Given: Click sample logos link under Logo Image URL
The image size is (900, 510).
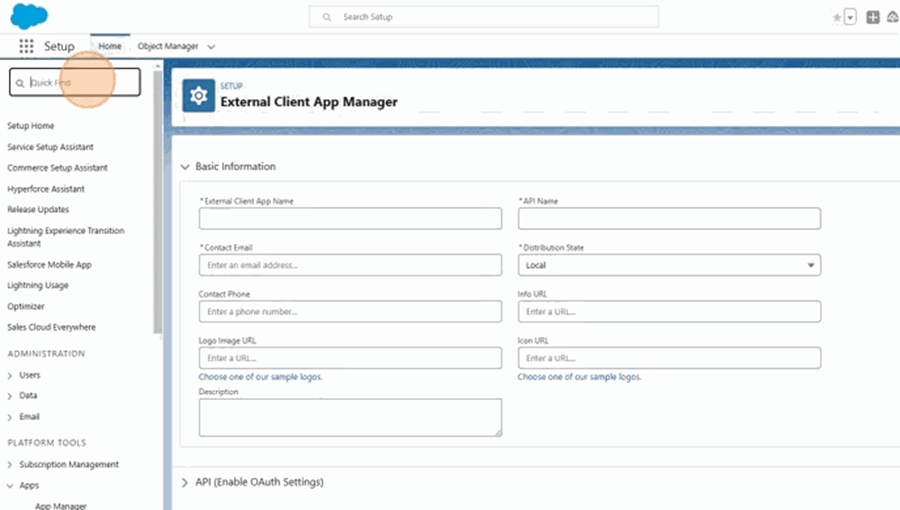Looking at the screenshot, I should pyautogui.click(x=260, y=377).
